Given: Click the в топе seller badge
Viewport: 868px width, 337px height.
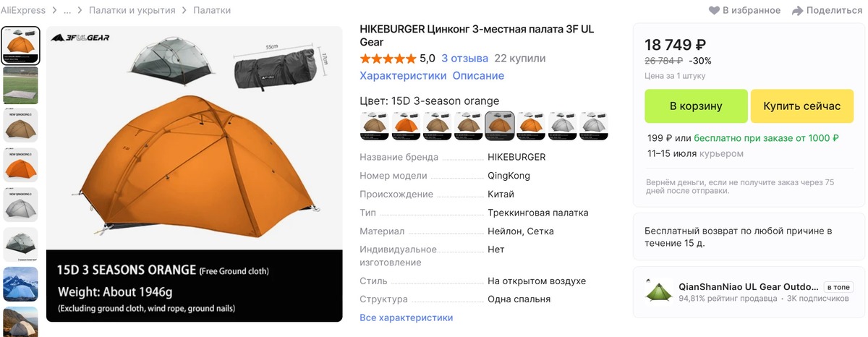Looking at the screenshot, I should [x=838, y=287].
